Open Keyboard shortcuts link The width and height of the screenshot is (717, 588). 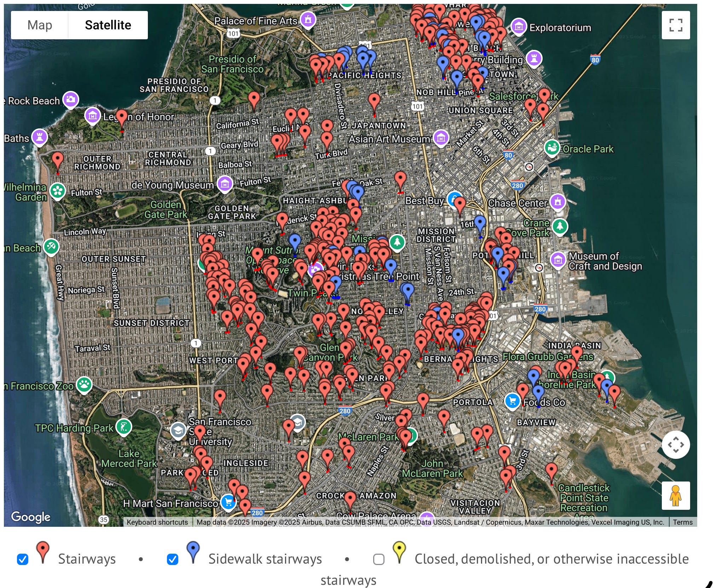point(157,522)
